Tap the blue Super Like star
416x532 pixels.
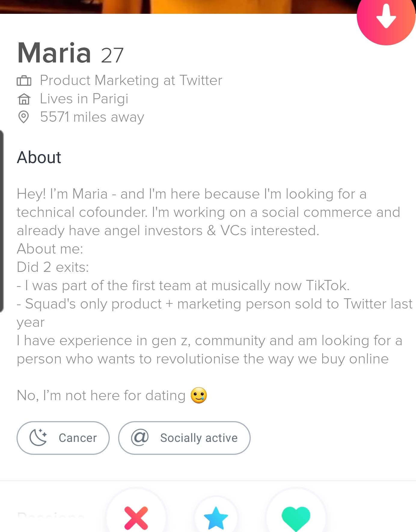click(216, 518)
